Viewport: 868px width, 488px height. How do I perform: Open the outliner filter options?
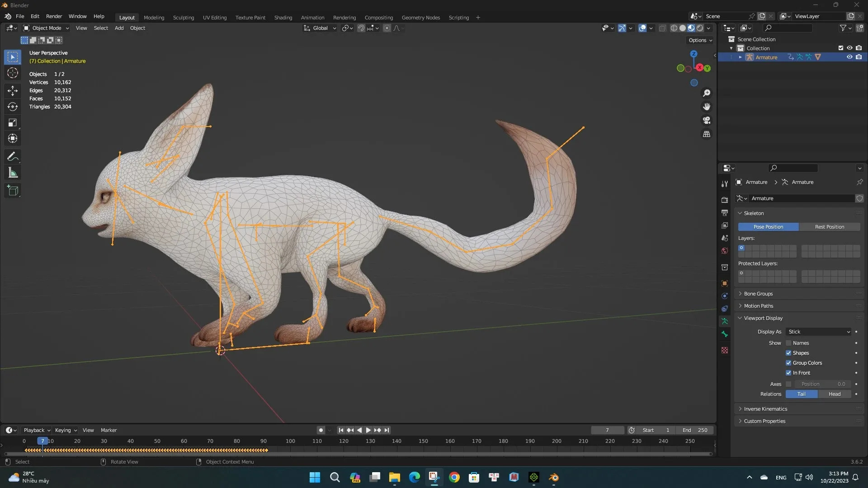pyautogui.click(x=844, y=28)
